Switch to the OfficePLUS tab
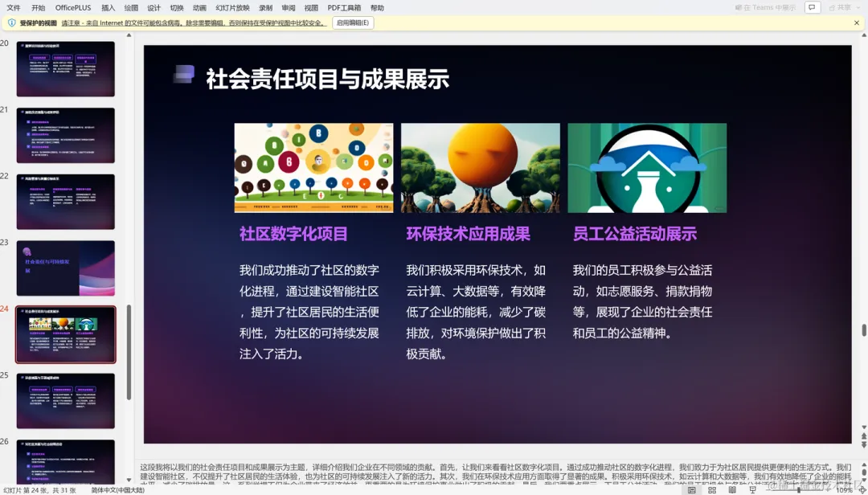The width and height of the screenshot is (868, 495). tap(73, 8)
